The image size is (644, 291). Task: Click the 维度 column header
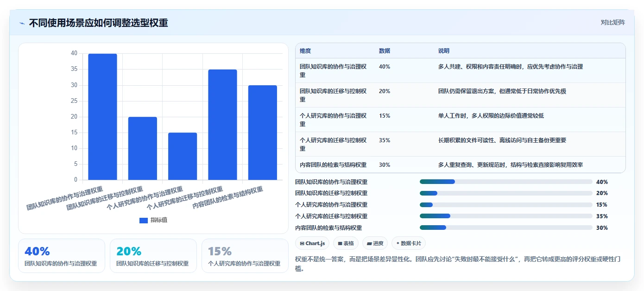coord(305,51)
